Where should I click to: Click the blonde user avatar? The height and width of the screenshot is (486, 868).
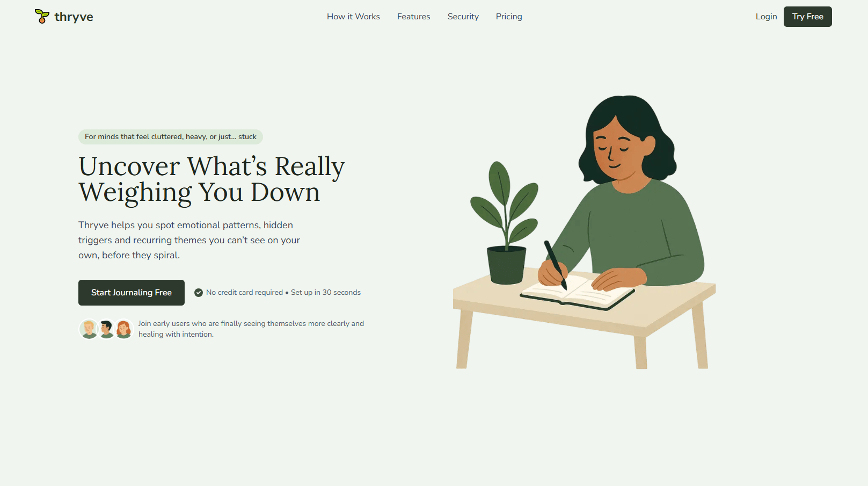pos(89,329)
